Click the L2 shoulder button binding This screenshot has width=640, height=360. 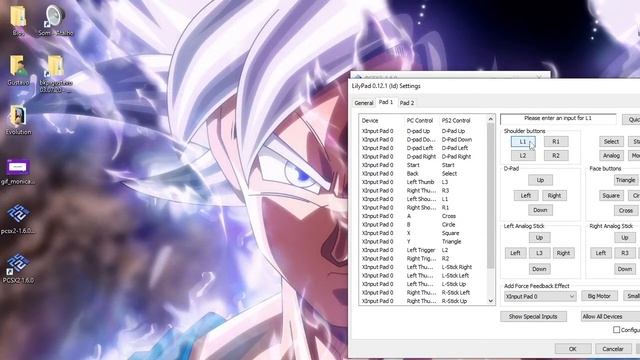coord(523,156)
